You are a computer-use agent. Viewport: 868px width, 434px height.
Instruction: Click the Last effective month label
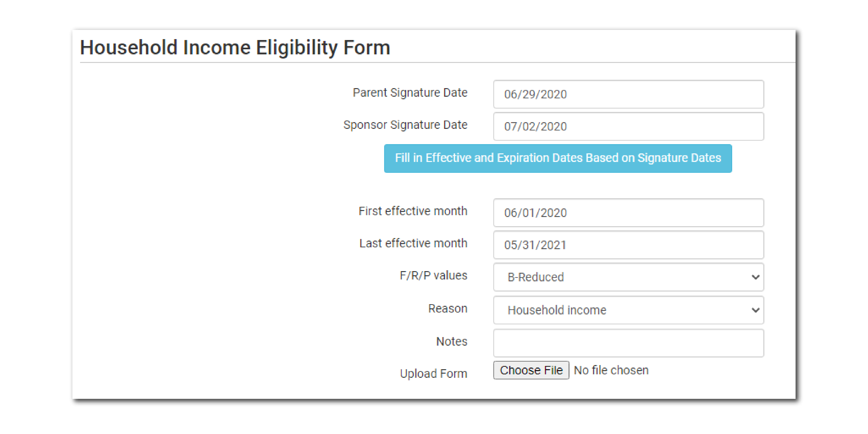click(413, 243)
